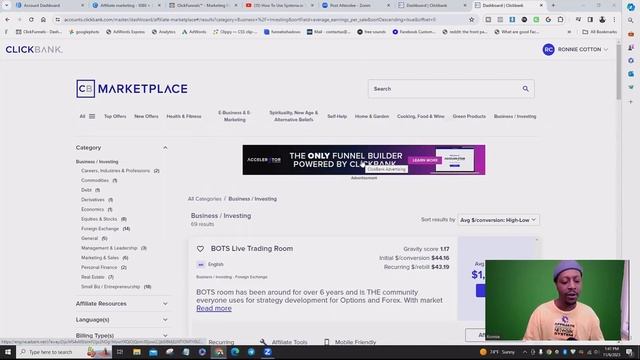Open the tab search dropdown arrow

[x=7, y=5]
